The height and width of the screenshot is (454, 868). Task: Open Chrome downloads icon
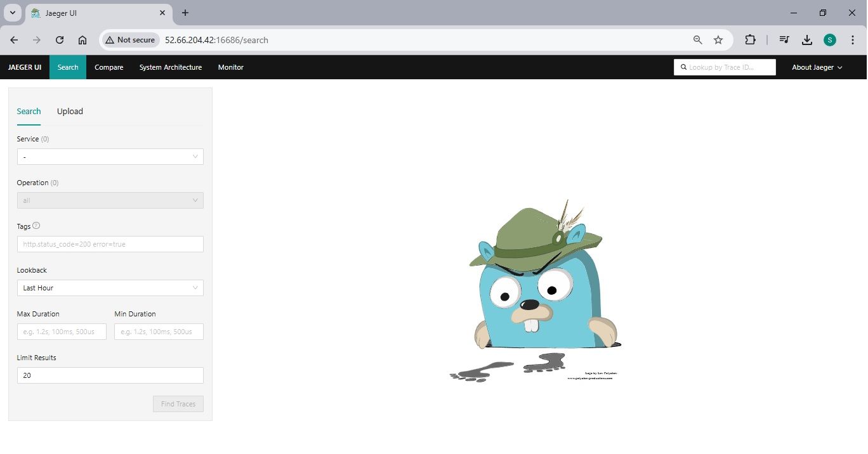pyautogui.click(x=807, y=40)
